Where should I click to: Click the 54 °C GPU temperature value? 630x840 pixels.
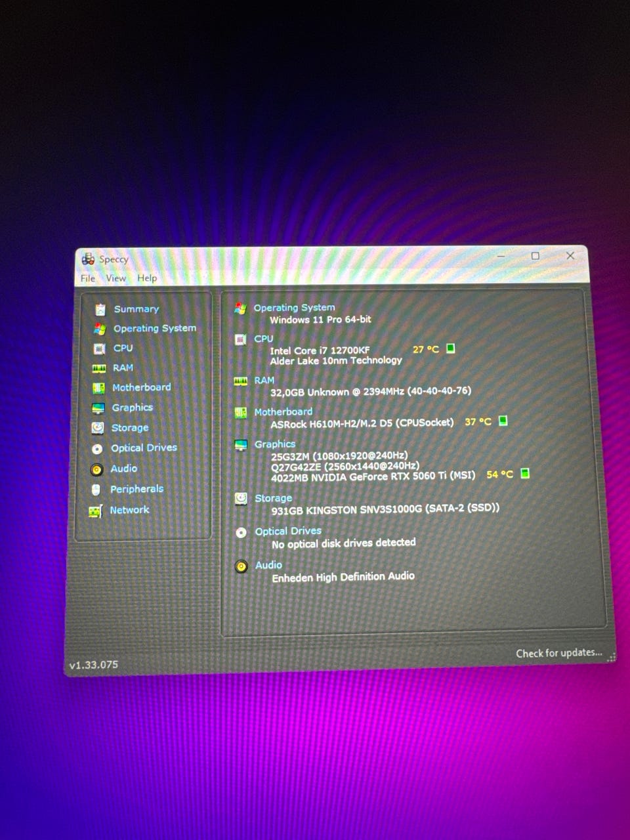pyautogui.click(x=500, y=474)
